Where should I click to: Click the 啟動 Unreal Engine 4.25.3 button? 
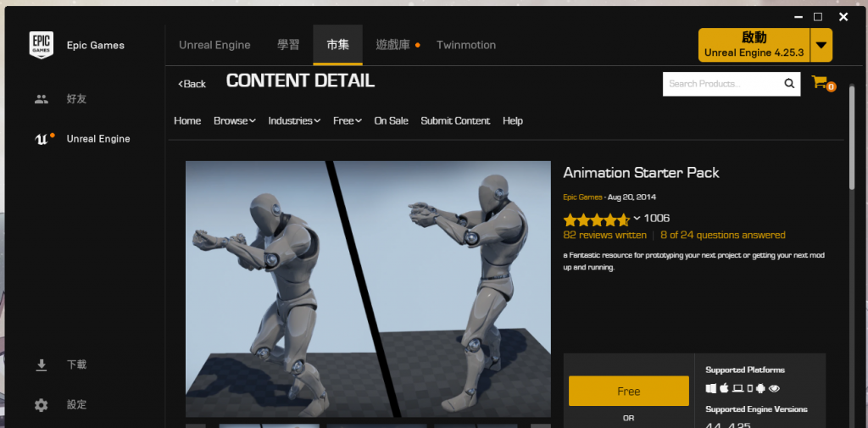click(754, 46)
